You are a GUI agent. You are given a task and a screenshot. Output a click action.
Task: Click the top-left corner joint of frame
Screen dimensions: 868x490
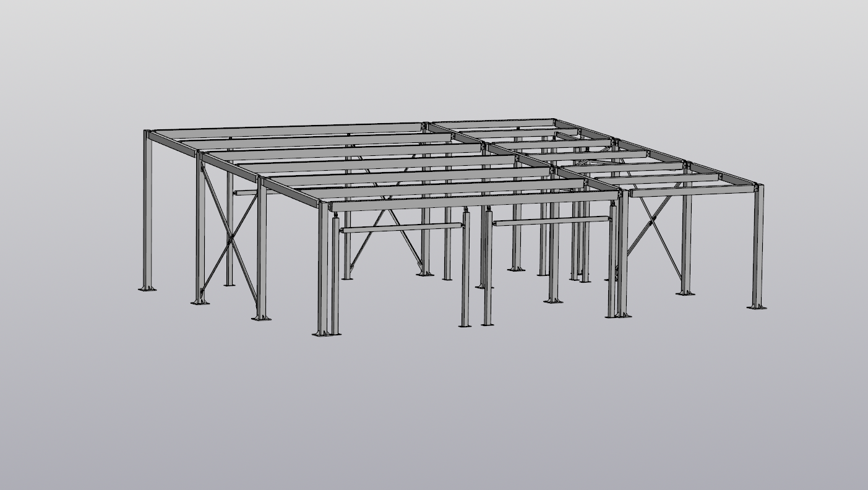148,133
